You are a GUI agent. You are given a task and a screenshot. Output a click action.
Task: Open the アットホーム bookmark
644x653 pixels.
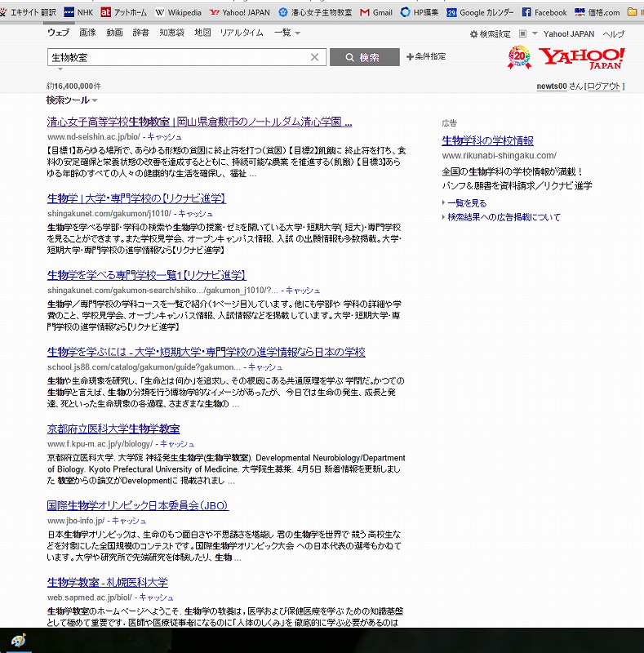[x=124, y=12]
